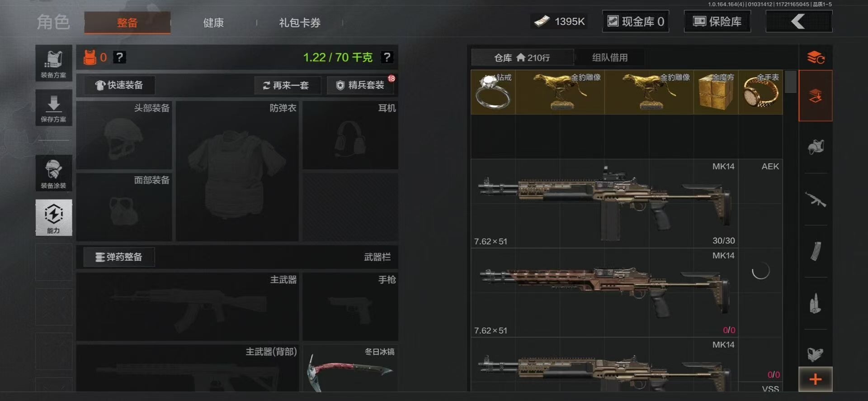Click the 再来一套 button
This screenshot has width=868, height=401.
tap(288, 85)
